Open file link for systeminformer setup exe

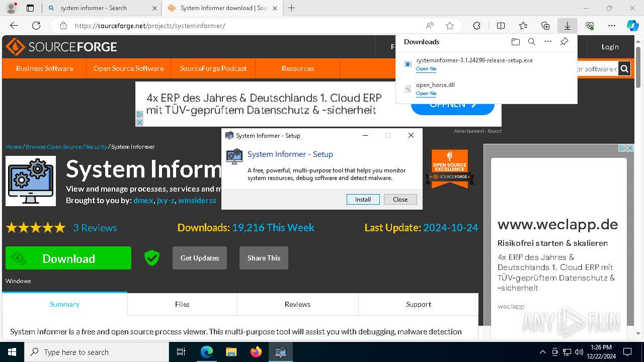pos(426,69)
